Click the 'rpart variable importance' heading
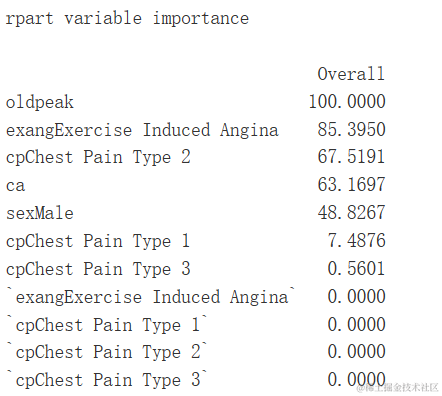 (x=127, y=18)
